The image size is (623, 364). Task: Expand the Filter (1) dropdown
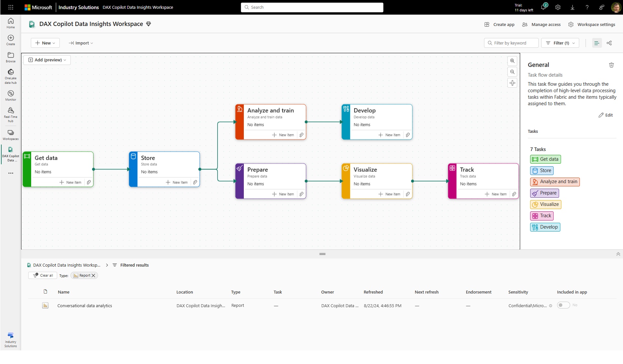560,43
